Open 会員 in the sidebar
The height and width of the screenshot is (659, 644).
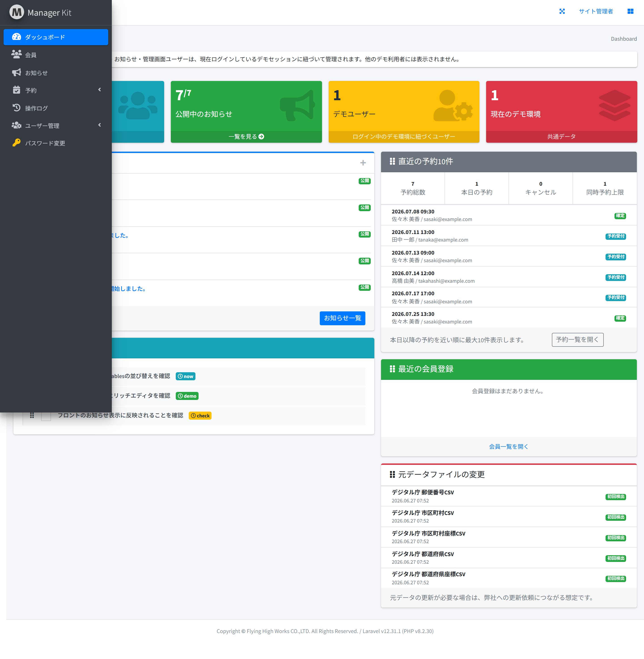(56, 55)
